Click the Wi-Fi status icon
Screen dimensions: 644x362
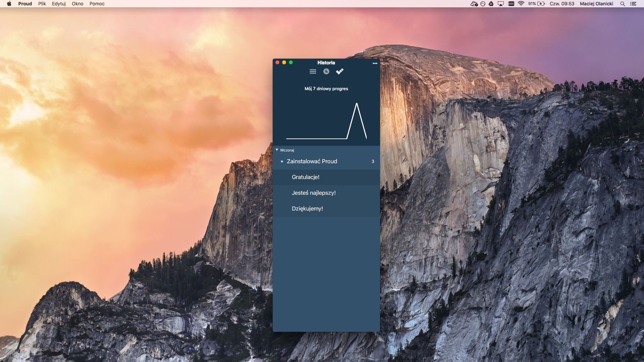click(521, 4)
